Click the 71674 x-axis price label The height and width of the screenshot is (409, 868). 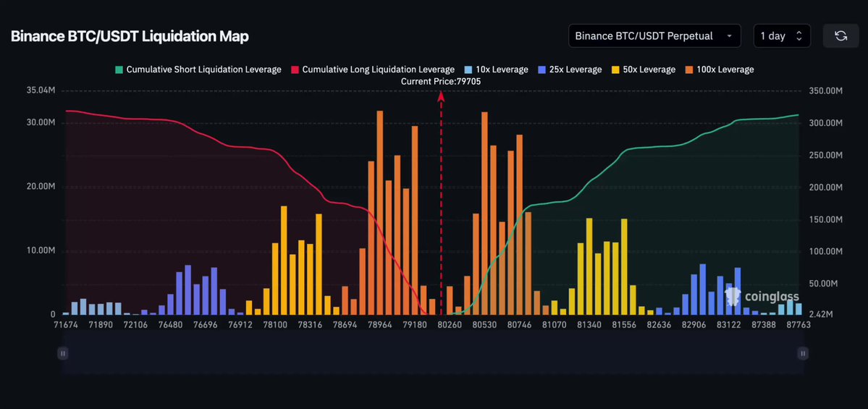point(65,325)
